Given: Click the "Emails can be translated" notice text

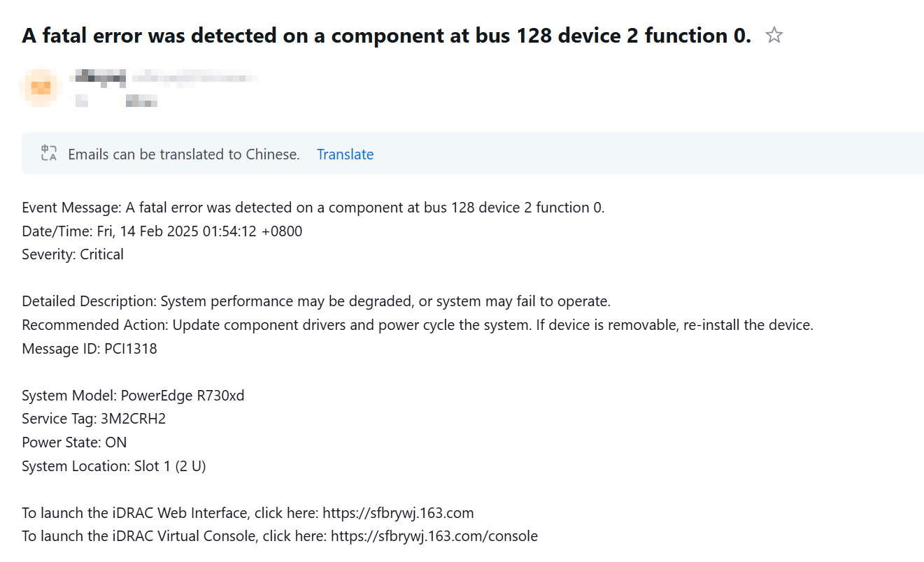Looking at the screenshot, I should tap(184, 154).
